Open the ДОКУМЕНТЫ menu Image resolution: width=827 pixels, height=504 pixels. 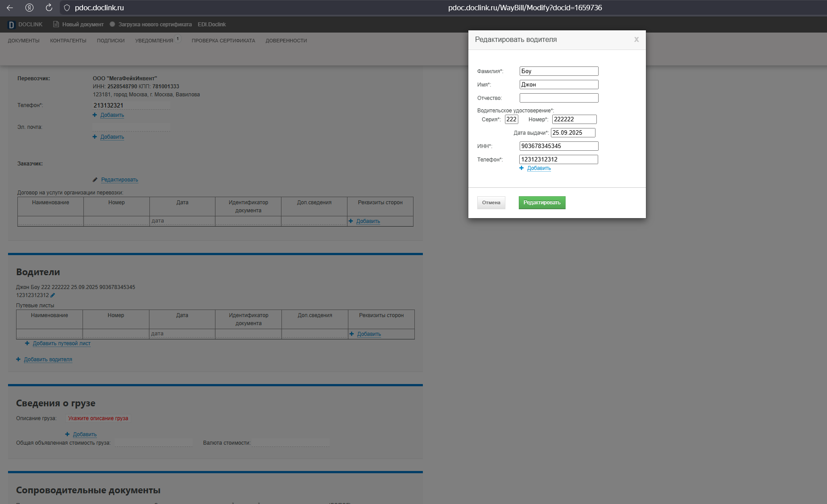click(x=24, y=41)
